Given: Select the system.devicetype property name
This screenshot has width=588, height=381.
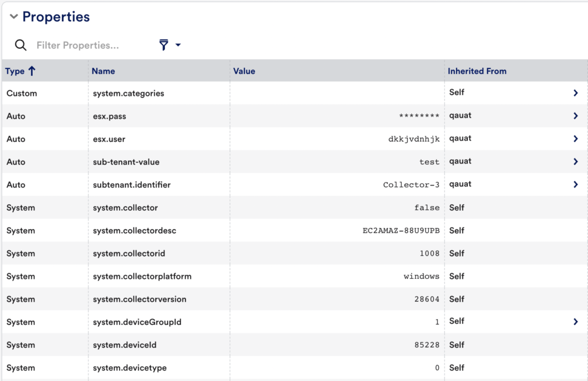Looking at the screenshot, I should tap(130, 367).
